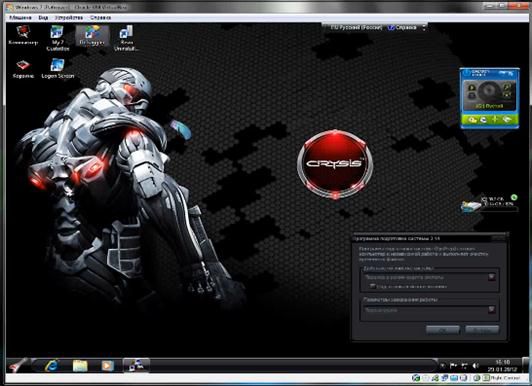Image resolution: width=532 pixels, height=386 pixels.
Task: Open the Устройства menu
Action: tap(69, 17)
